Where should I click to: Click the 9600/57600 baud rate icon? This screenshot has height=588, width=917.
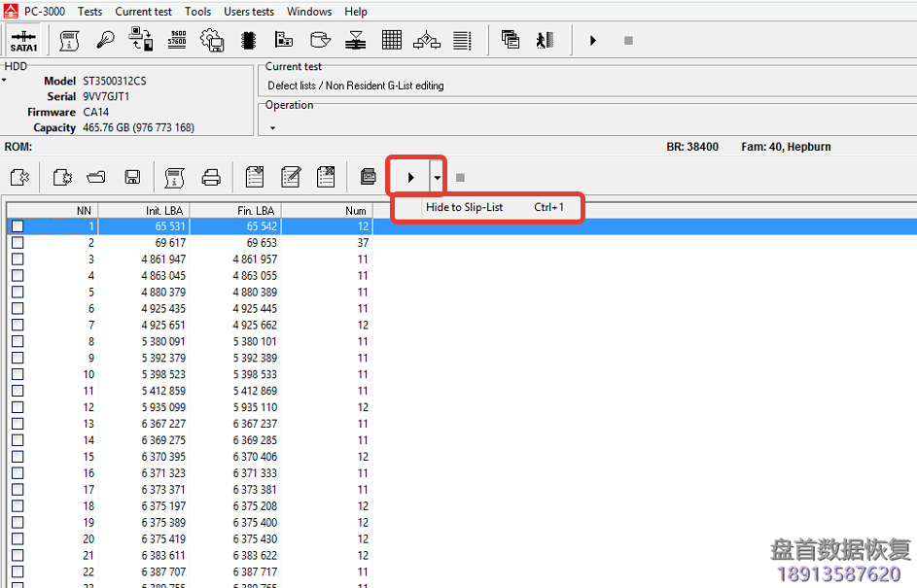click(x=177, y=41)
